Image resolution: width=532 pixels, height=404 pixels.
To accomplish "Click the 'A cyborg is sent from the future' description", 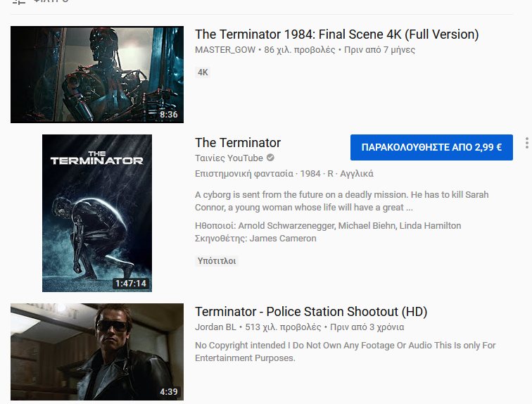I will click(342, 201).
